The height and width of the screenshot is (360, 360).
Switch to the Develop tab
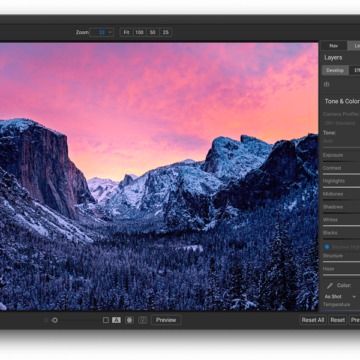(335, 70)
